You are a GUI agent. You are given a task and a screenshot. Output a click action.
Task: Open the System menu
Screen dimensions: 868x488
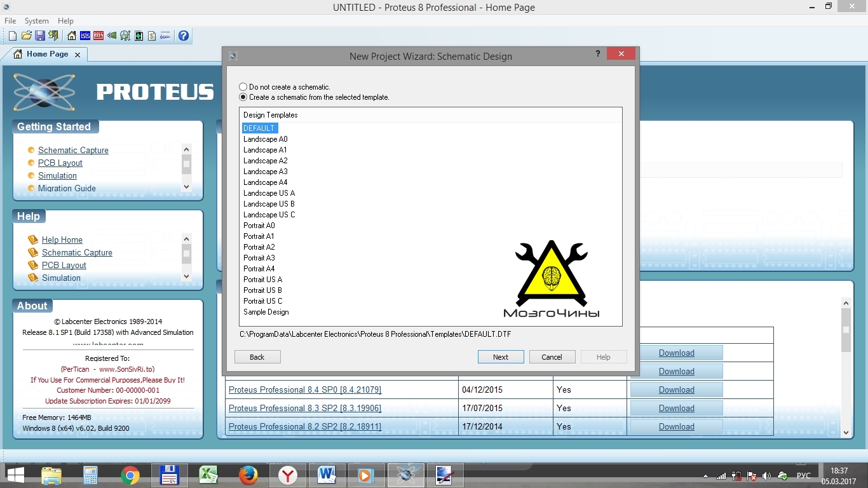point(37,21)
